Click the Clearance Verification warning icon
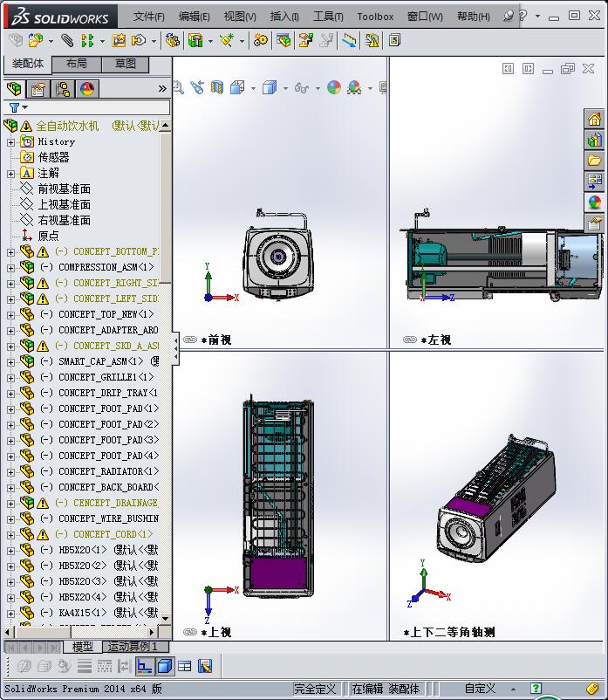Screen dimensions: 608x700 pos(372,41)
